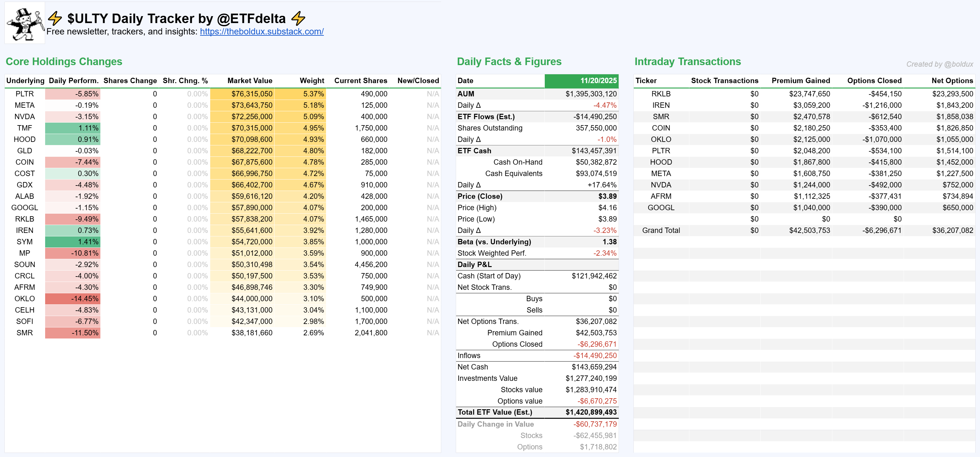
Task: Click the Intraday Transactions heading
Action: [687, 62]
